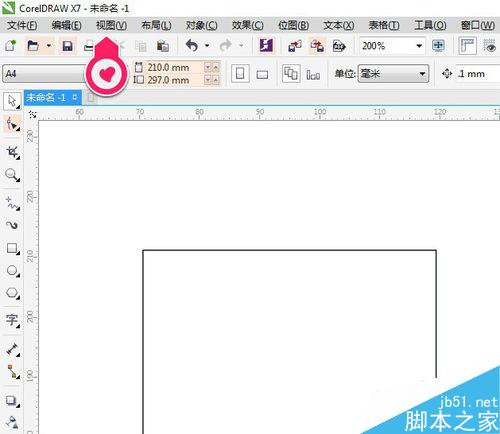
Task: Open the units dropdown showing 毫米
Action: click(393, 74)
